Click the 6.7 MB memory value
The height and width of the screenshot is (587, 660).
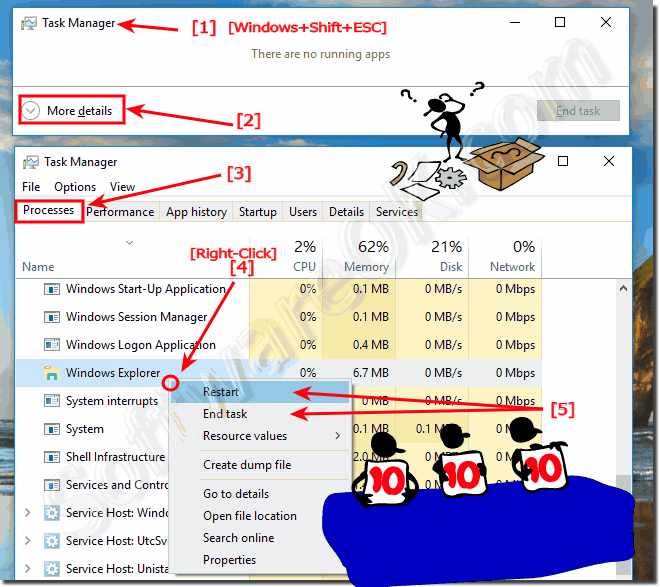coord(371,373)
